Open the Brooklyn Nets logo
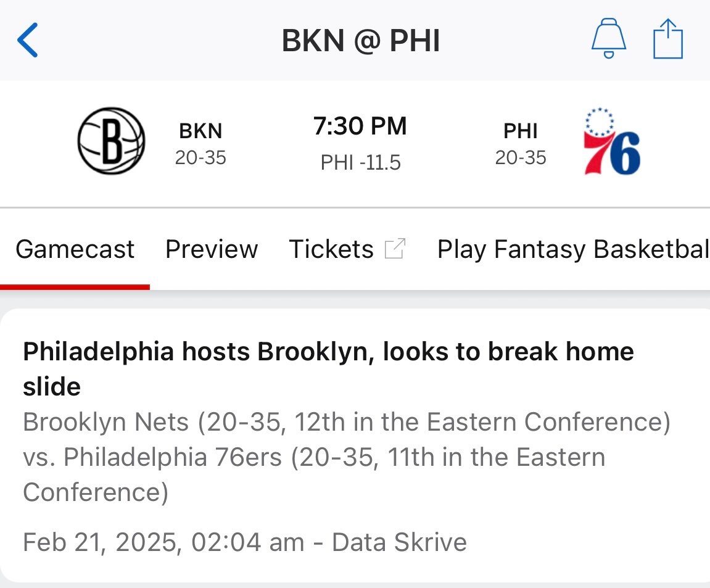710x588 pixels. 111,141
